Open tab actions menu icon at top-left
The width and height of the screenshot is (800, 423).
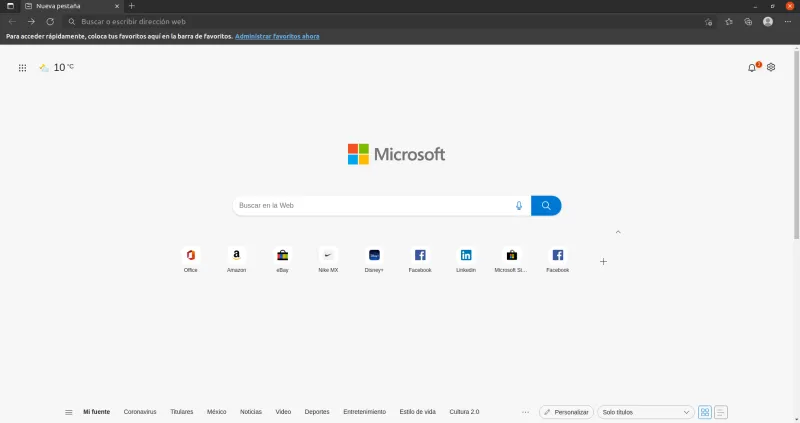point(10,6)
